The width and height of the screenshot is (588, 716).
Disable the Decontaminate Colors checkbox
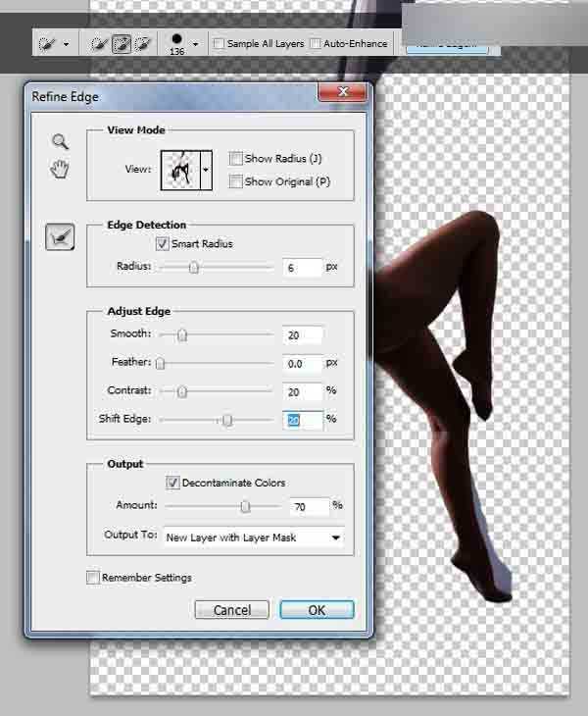pos(172,483)
